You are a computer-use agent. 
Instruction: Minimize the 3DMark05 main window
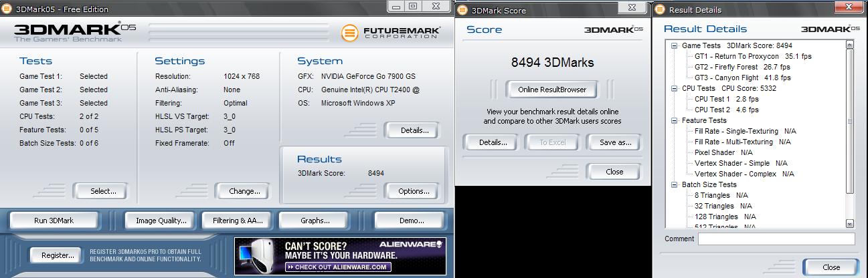[395, 7]
